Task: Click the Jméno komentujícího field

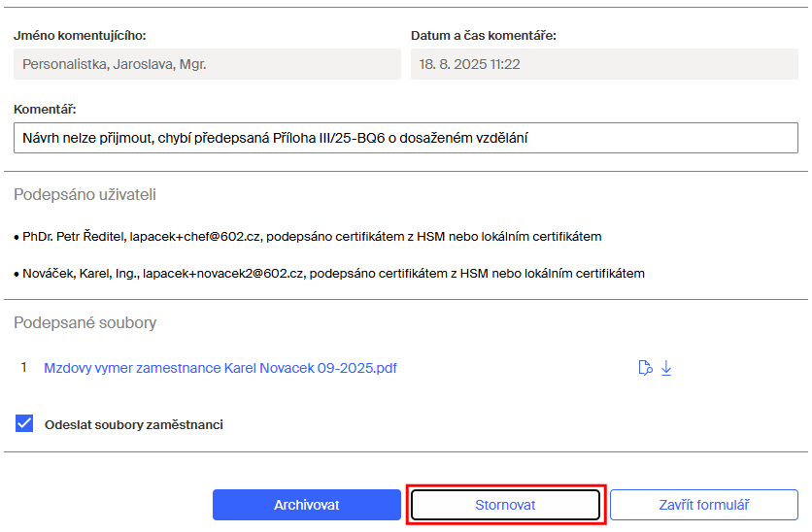Action: [207, 64]
